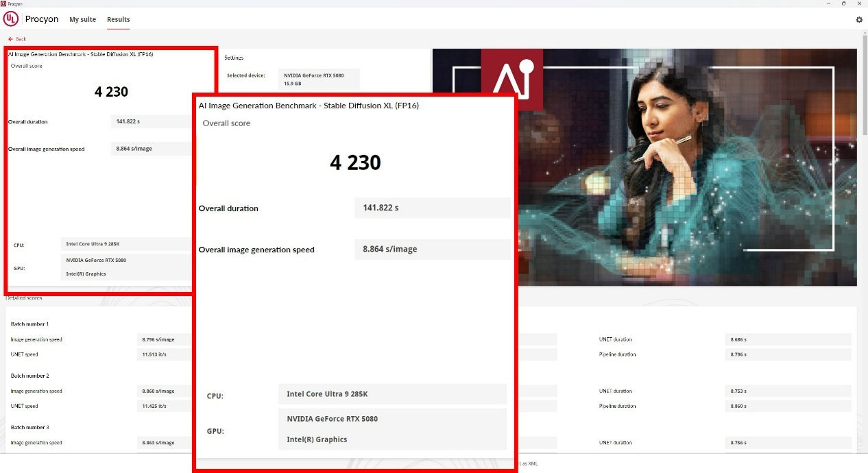This screenshot has height=473, width=868.
Task: Select the UNET duration value '8.753 s'
Action: [x=738, y=391]
